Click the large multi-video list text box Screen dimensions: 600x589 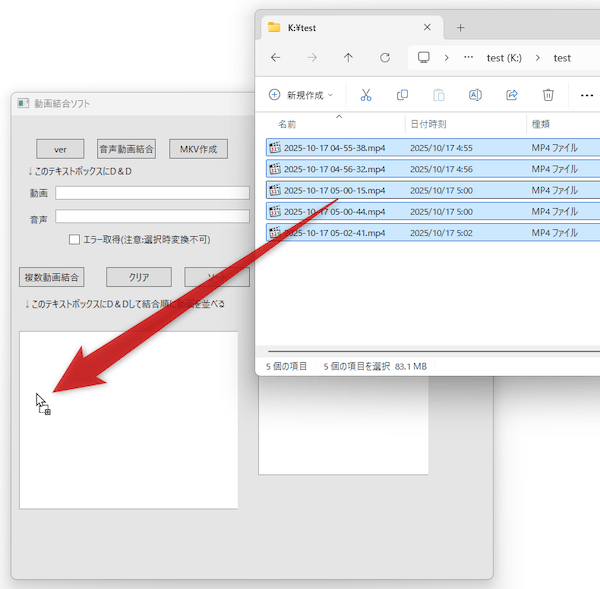click(x=129, y=420)
